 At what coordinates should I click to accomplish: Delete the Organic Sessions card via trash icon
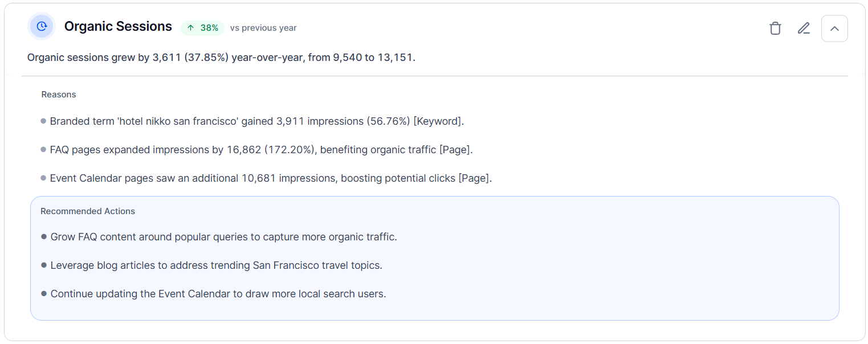775,28
